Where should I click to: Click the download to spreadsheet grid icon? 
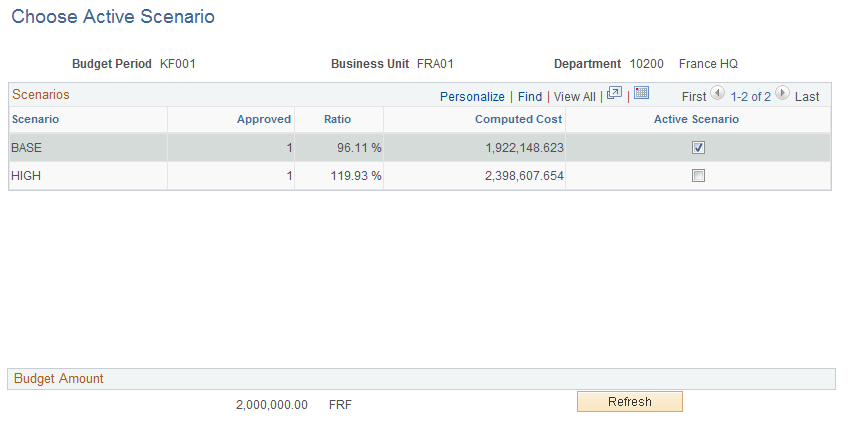click(x=641, y=93)
